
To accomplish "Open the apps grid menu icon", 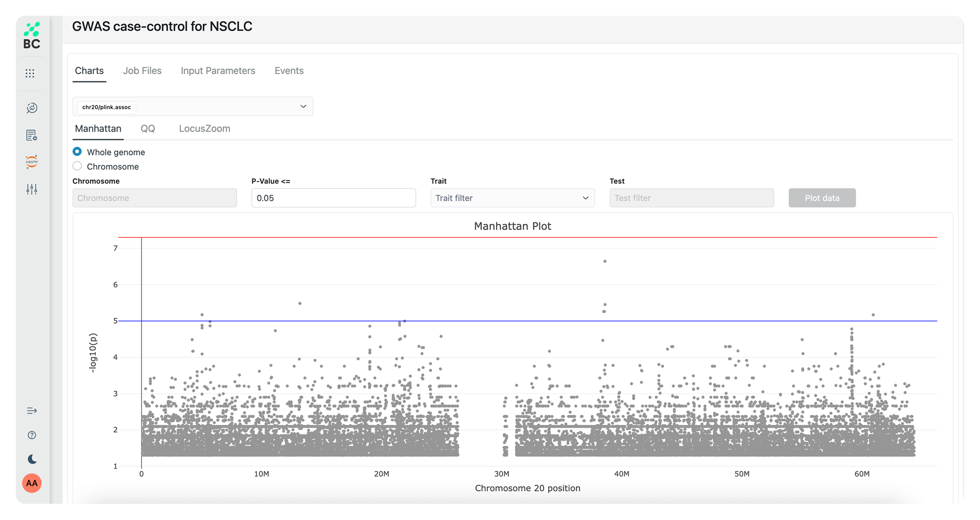I will (x=30, y=73).
